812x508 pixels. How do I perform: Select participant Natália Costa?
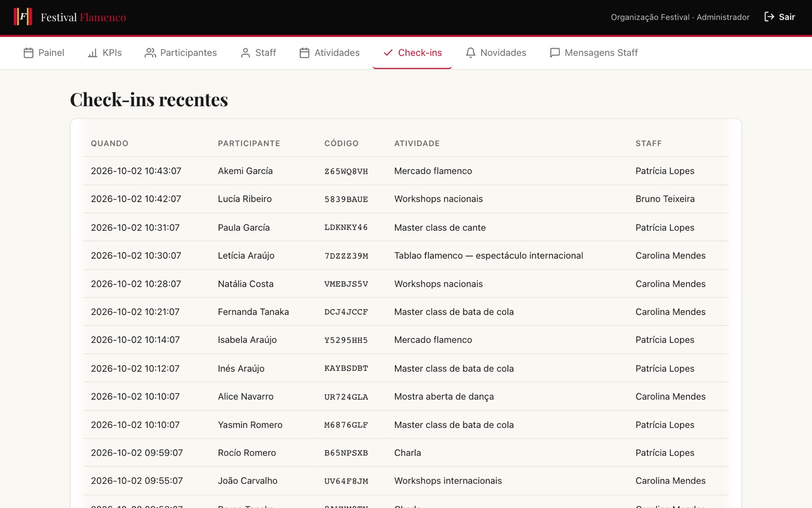point(246,284)
